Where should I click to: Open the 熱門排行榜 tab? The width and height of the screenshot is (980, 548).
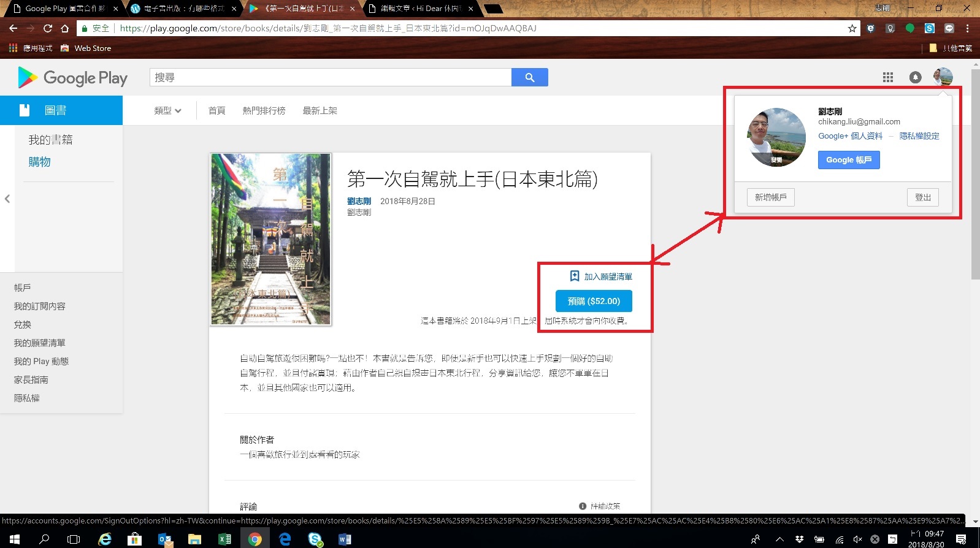[x=264, y=111]
